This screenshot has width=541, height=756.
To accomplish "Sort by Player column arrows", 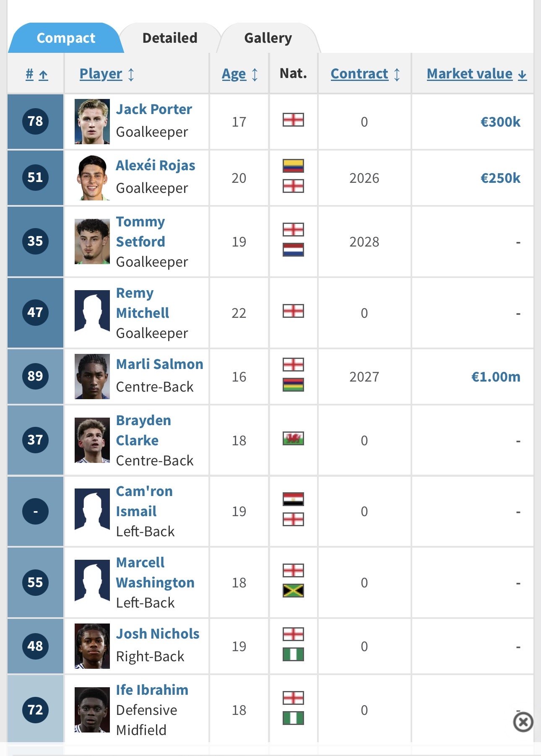I will click(x=131, y=74).
